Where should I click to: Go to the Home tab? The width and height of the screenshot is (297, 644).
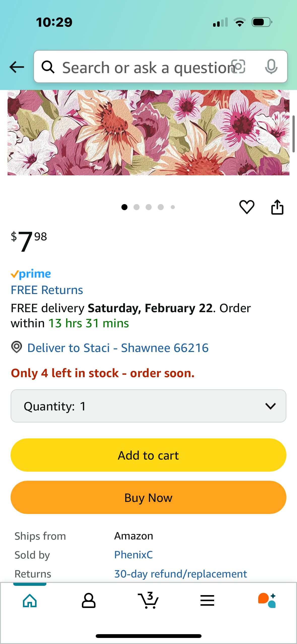(x=30, y=600)
